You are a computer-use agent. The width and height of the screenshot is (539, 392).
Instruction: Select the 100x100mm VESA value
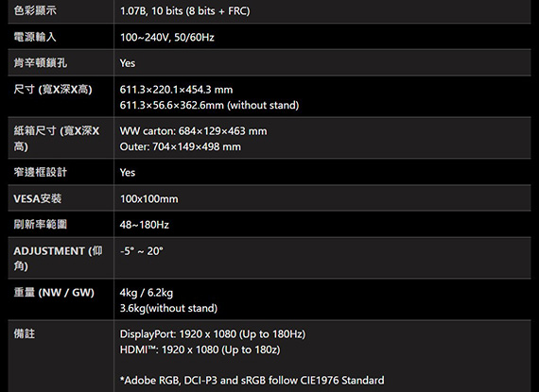click(149, 198)
